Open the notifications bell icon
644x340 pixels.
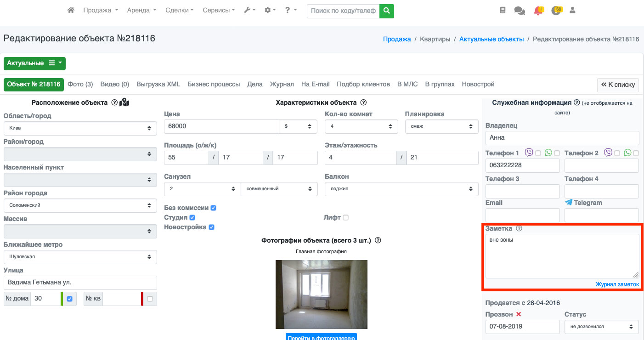(538, 11)
